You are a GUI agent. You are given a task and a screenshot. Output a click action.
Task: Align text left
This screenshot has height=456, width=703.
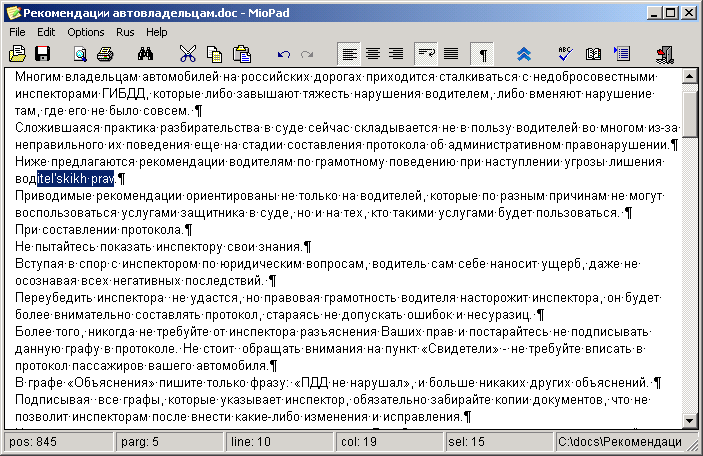pos(349,54)
